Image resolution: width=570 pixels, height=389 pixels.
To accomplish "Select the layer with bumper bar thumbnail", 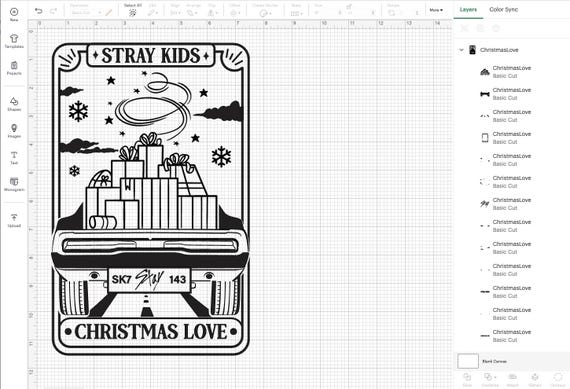I will (x=512, y=94).
